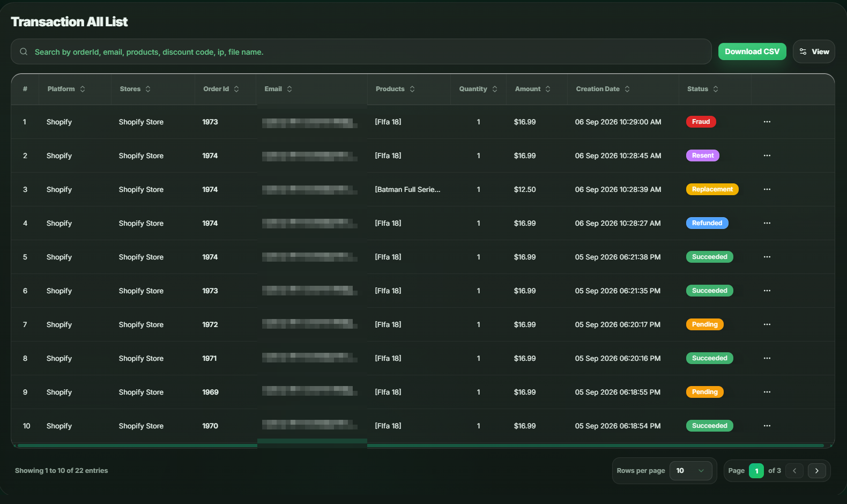847x504 pixels.
Task: Sort by the Creation Date column
Action: point(603,89)
